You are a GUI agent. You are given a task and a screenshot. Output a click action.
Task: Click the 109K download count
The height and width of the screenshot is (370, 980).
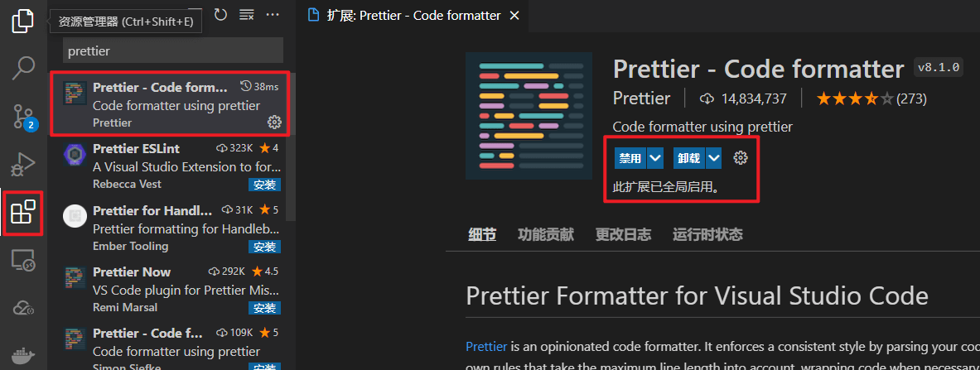[235, 333]
